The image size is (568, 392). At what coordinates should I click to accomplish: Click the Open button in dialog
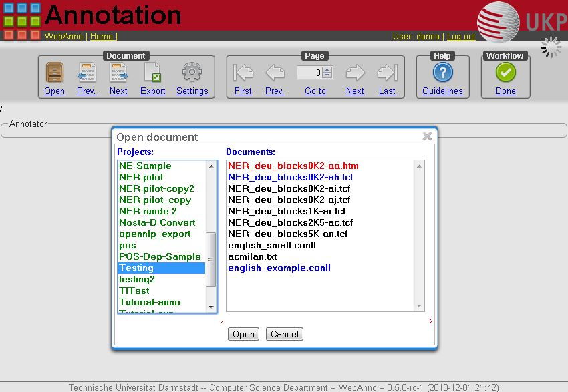(243, 334)
